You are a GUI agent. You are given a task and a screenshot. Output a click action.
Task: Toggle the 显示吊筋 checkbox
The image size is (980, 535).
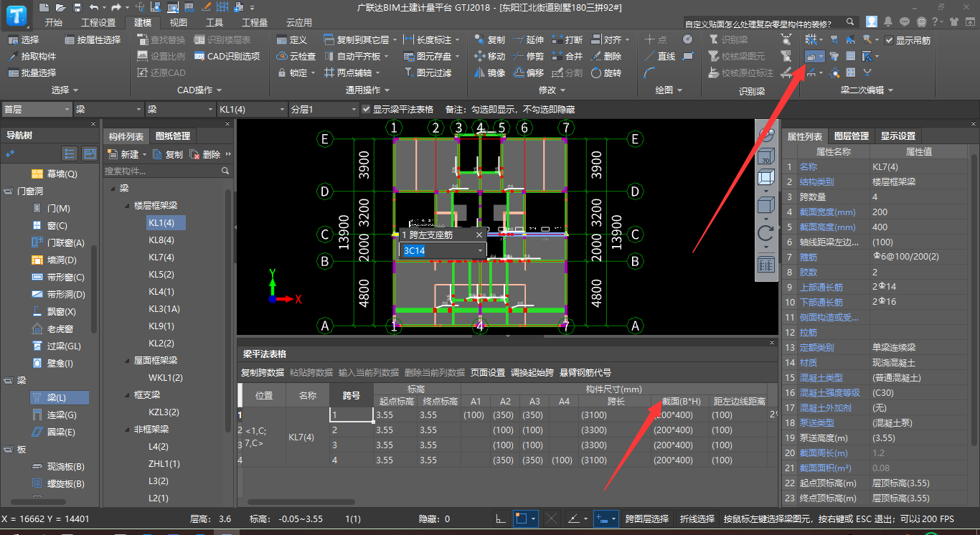(x=890, y=40)
